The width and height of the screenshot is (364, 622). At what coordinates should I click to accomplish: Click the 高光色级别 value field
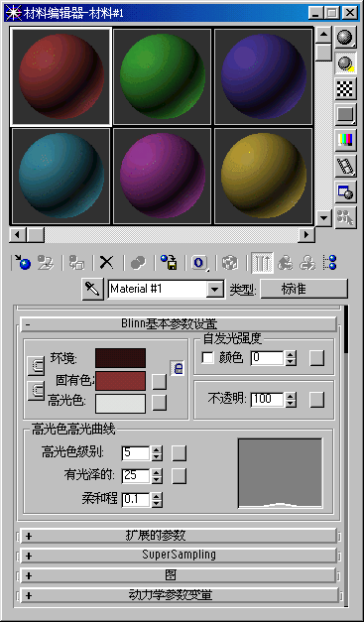tap(136, 453)
